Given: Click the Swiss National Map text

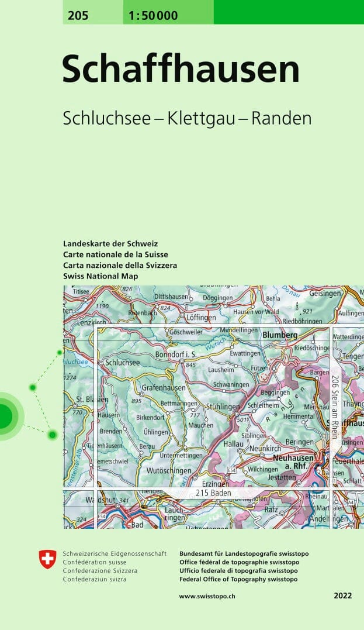Looking at the screenshot, I should coord(100,276).
